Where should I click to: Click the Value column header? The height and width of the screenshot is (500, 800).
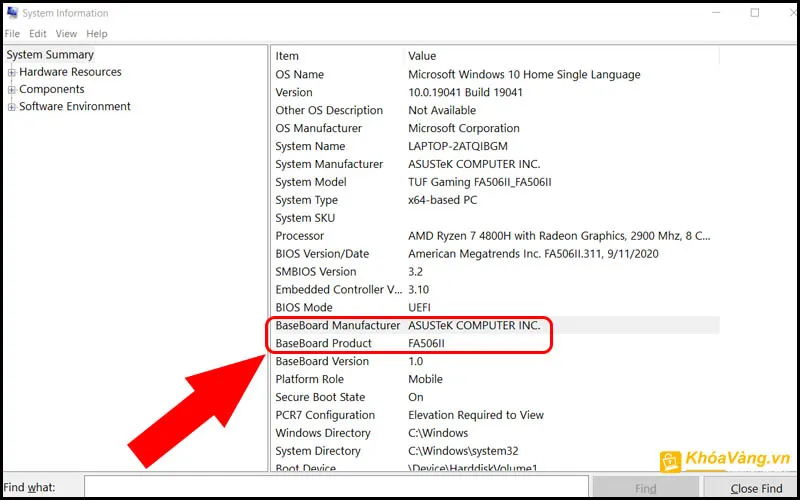pos(422,56)
